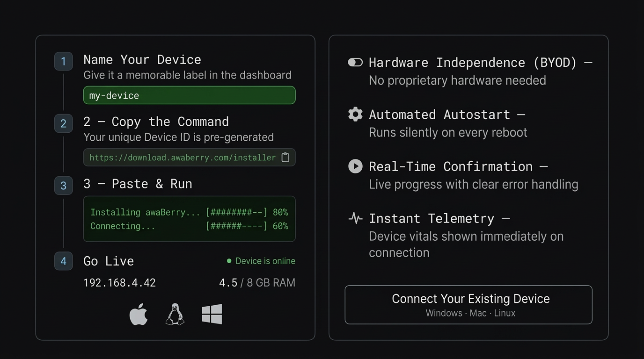Open the download.awaberry.com installer link
Screen dimensions: 644x359
coord(183,158)
